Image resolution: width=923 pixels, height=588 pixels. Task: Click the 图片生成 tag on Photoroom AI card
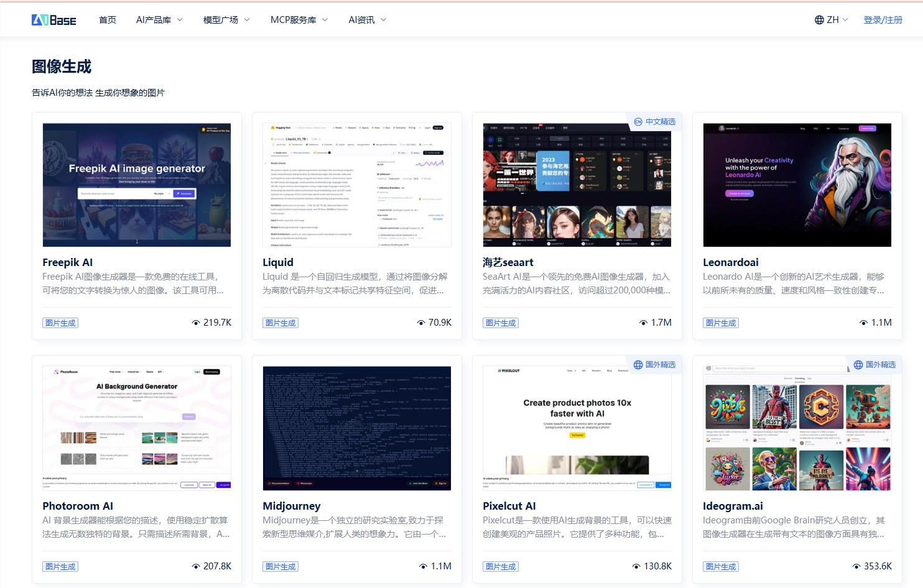click(x=60, y=566)
